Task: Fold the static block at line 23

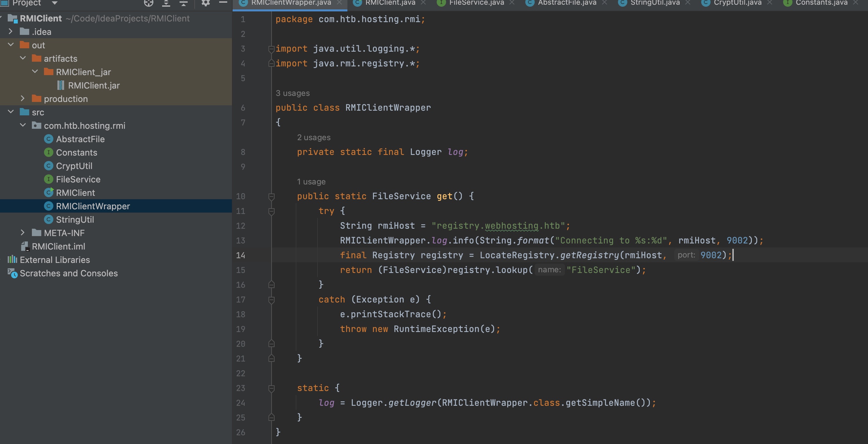Action: pyautogui.click(x=271, y=388)
